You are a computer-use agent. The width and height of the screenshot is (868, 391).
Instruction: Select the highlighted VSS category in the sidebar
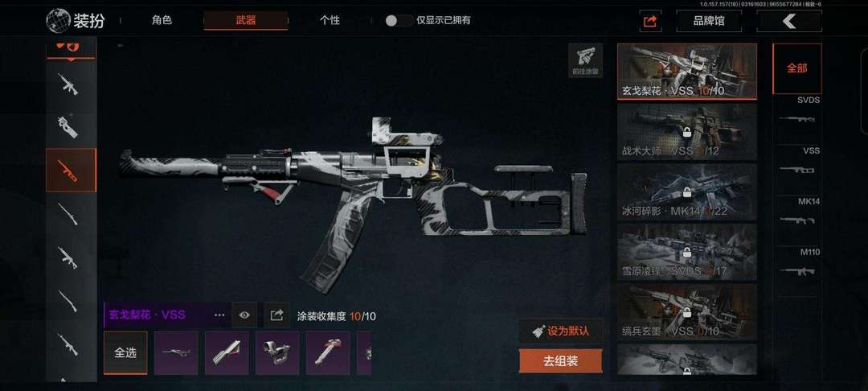tap(71, 170)
